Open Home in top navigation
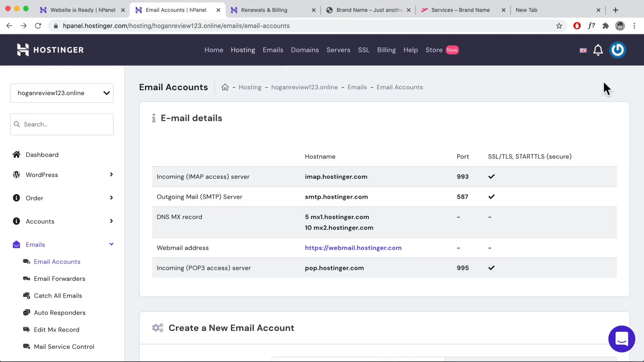This screenshot has height=362, width=644. (214, 50)
